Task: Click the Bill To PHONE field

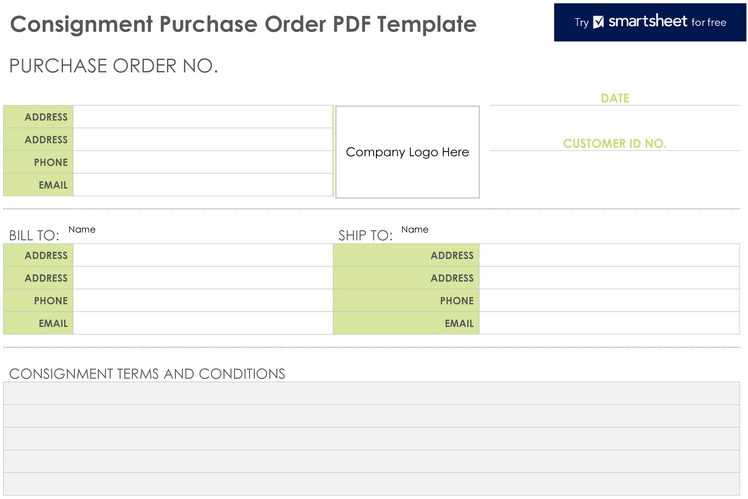Action: coord(203,301)
